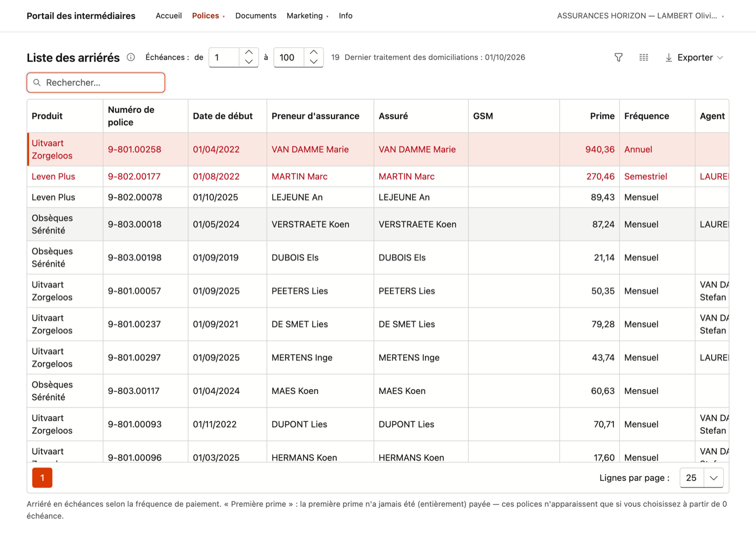Screen dimensions: 756x537
Task: Select page 1 in pagination
Action: 42,478
